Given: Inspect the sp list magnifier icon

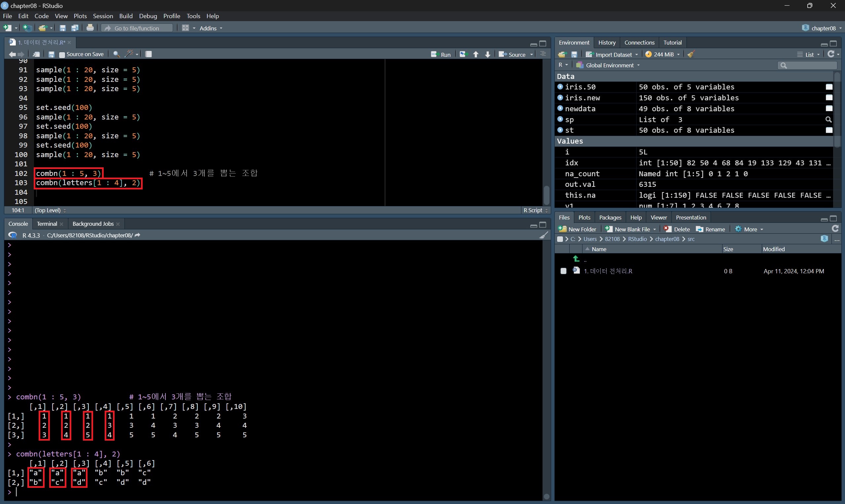Looking at the screenshot, I should pyautogui.click(x=829, y=119).
